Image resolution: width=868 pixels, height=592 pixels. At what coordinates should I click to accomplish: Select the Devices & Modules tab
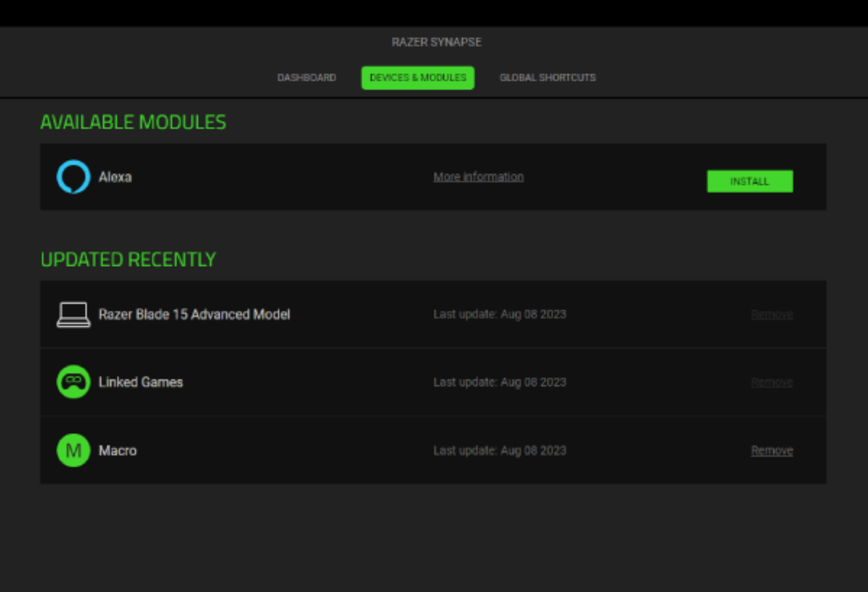point(417,77)
